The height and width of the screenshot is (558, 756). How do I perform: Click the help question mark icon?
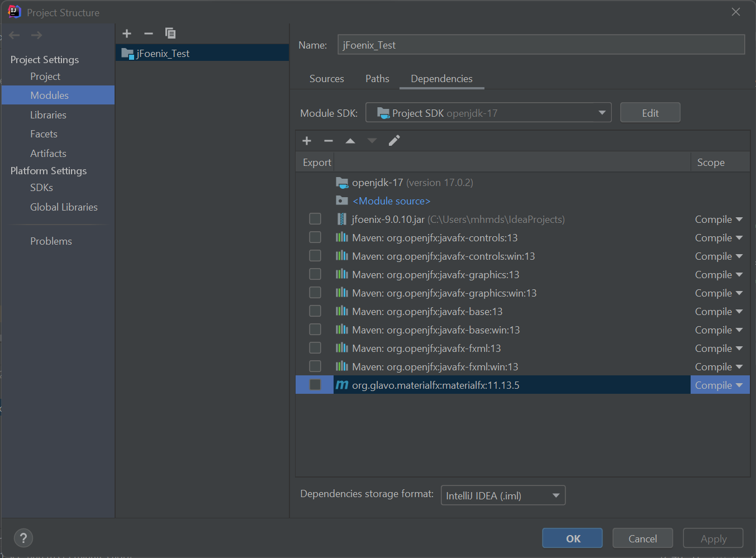23,538
